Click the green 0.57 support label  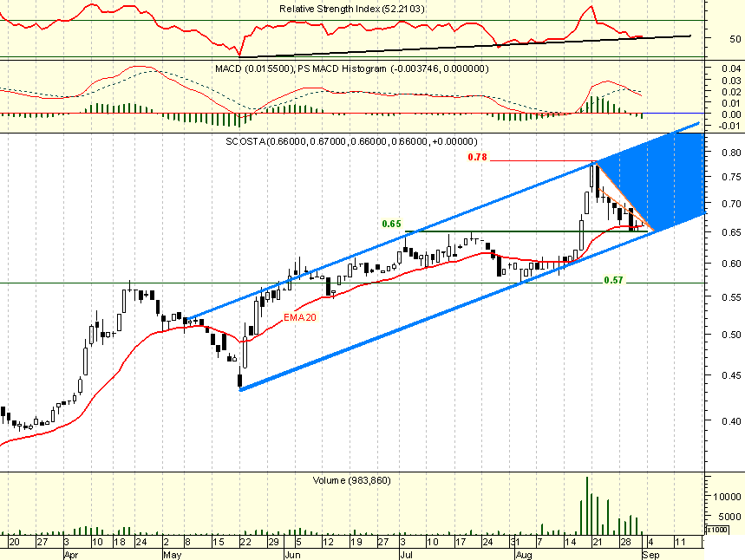click(613, 280)
